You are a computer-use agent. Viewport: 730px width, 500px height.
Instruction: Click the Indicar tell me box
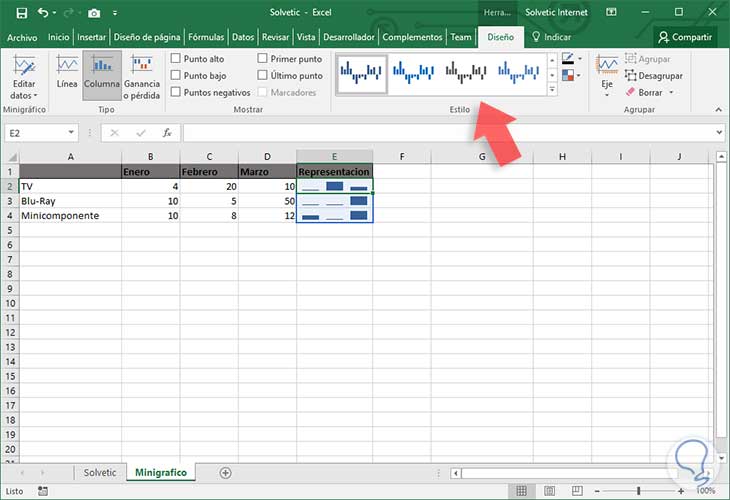click(551, 37)
